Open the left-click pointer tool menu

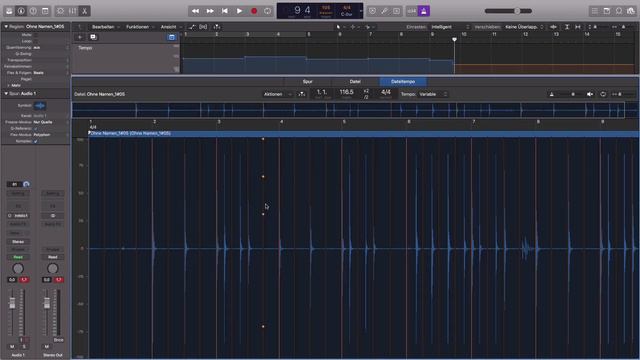point(340,27)
